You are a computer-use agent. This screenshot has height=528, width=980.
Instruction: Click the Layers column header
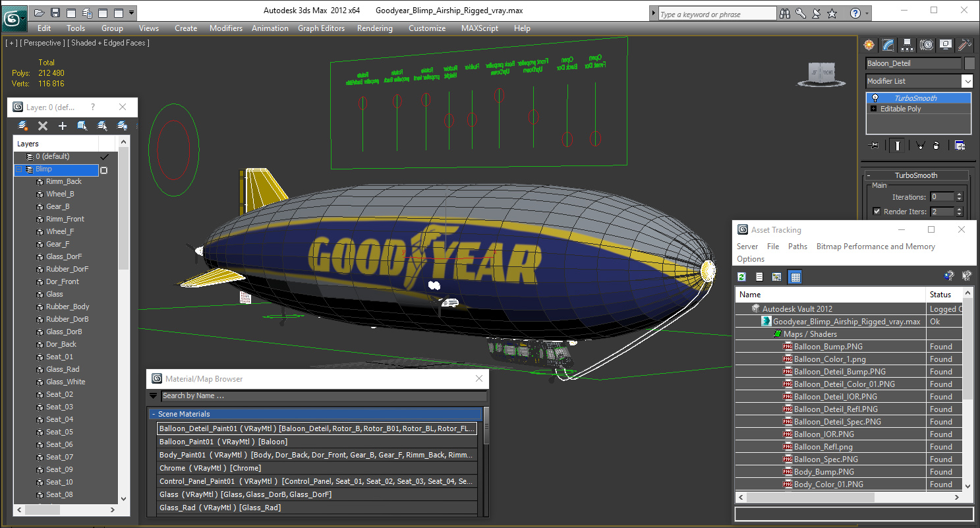point(56,144)
